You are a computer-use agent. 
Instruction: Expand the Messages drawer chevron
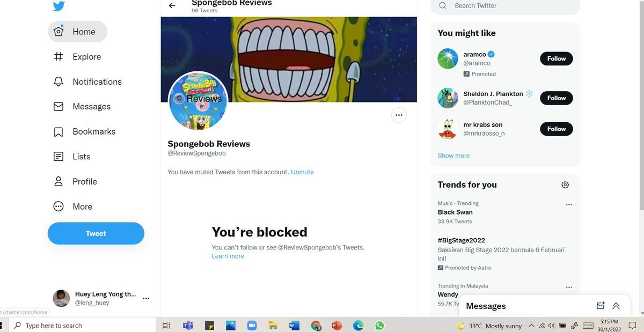[x=616, y=306]
